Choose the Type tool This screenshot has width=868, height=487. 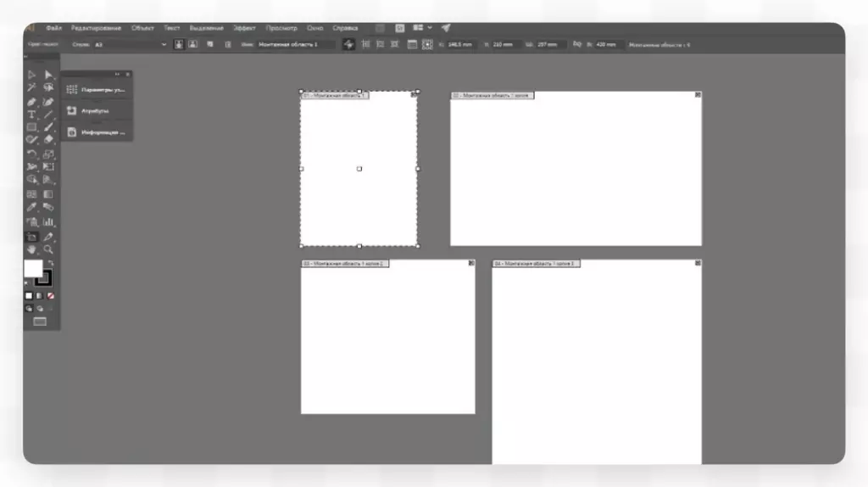[31, 115]
